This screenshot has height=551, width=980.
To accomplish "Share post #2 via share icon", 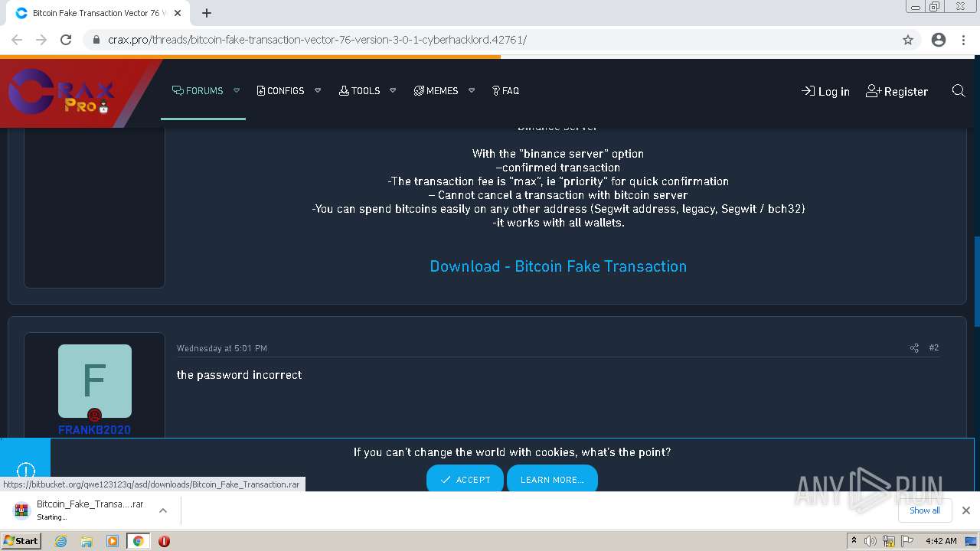I will 914,348.
